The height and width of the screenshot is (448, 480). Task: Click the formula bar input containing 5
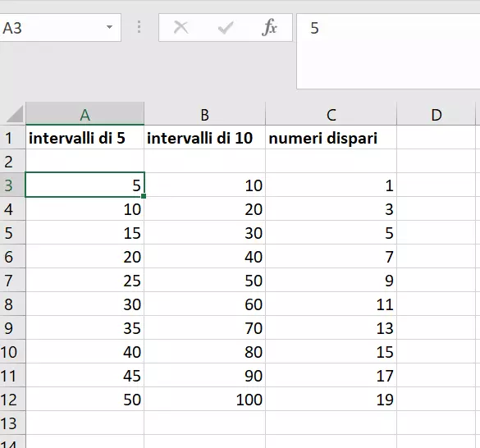388,51
